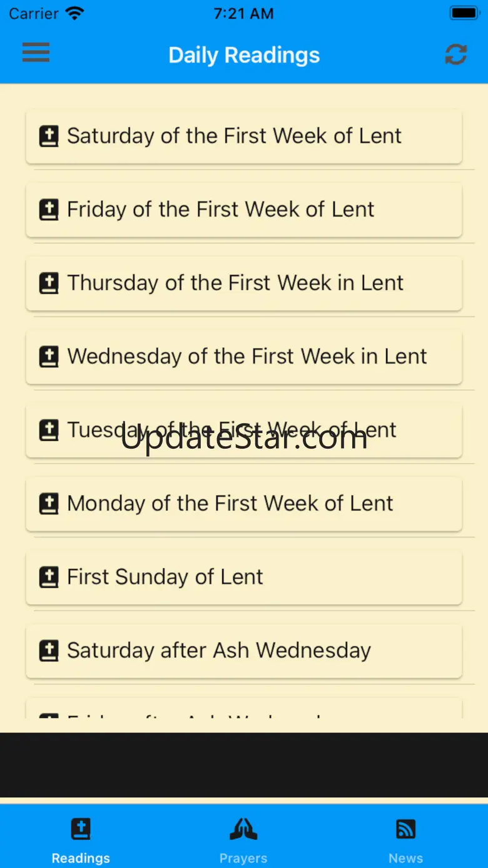This screenshot has width=488, height=868.
Task: Tap the Bible icon beside Thursday reading
Action: (x=49, y=283)
